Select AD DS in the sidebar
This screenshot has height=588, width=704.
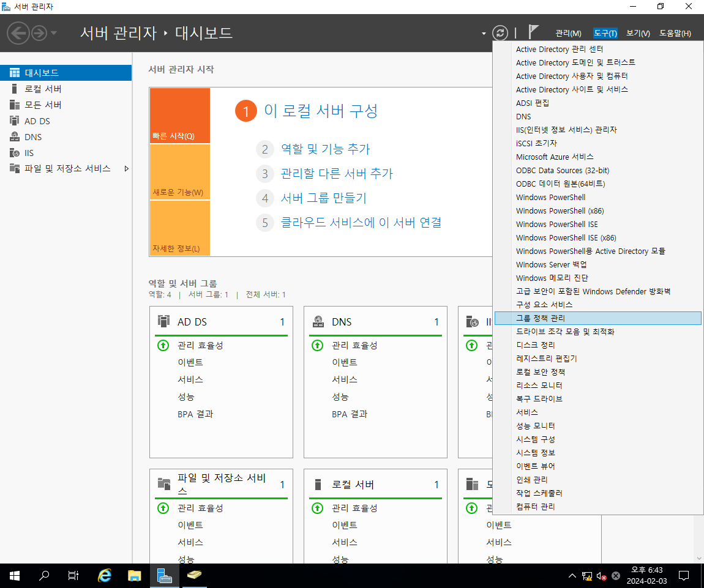pos(66,121)
